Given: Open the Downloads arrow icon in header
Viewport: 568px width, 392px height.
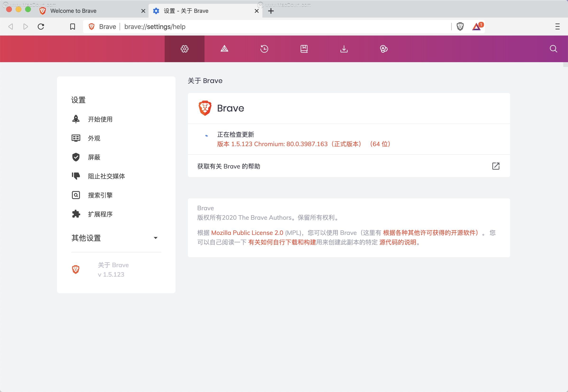Looking at the screenshot, I should click(x=344, y=49).
